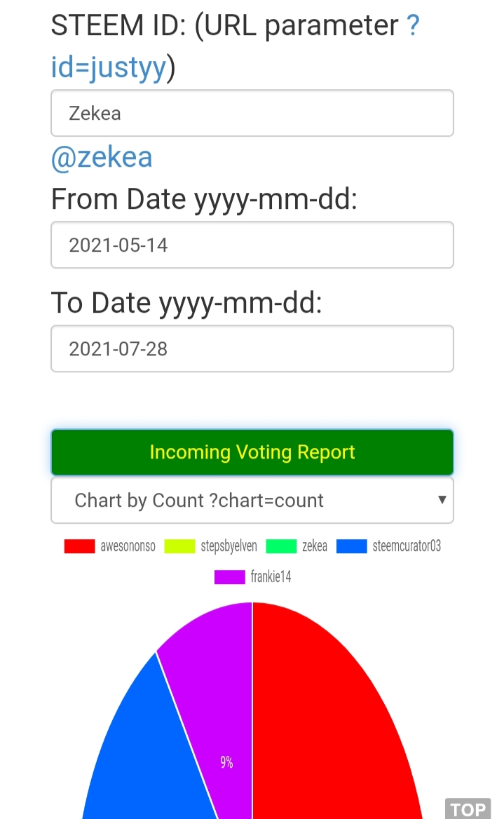The height and width of the screenshot is (819, 504).
Task: Toggle green zekea legend swatch
Action: point(281,546)
